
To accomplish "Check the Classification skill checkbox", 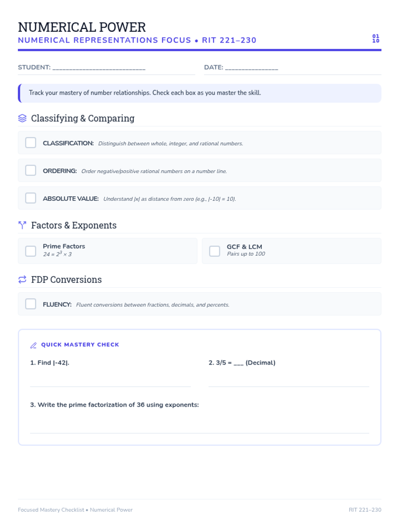I will point(31,143).
